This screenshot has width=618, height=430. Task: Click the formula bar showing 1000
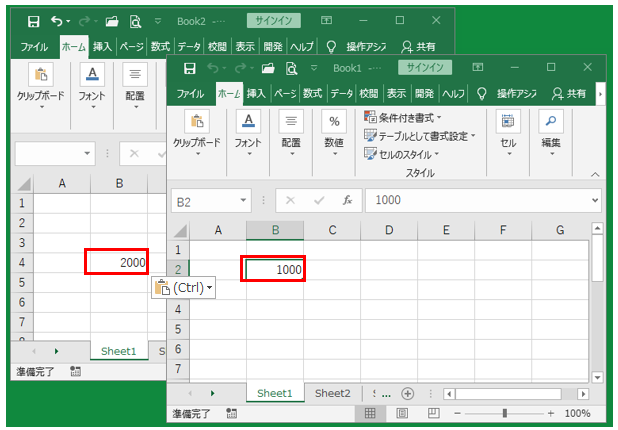coord(483,200)
